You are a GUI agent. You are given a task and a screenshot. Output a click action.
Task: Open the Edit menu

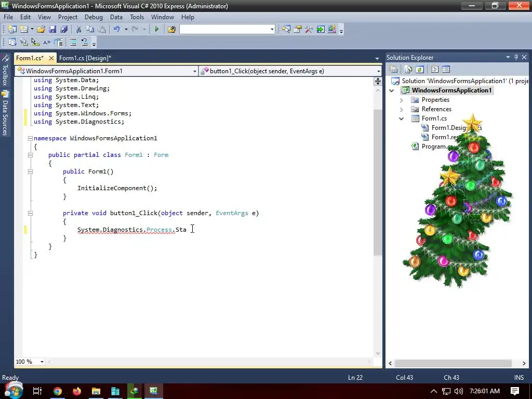pyautogui.click(x=25, y=17)
